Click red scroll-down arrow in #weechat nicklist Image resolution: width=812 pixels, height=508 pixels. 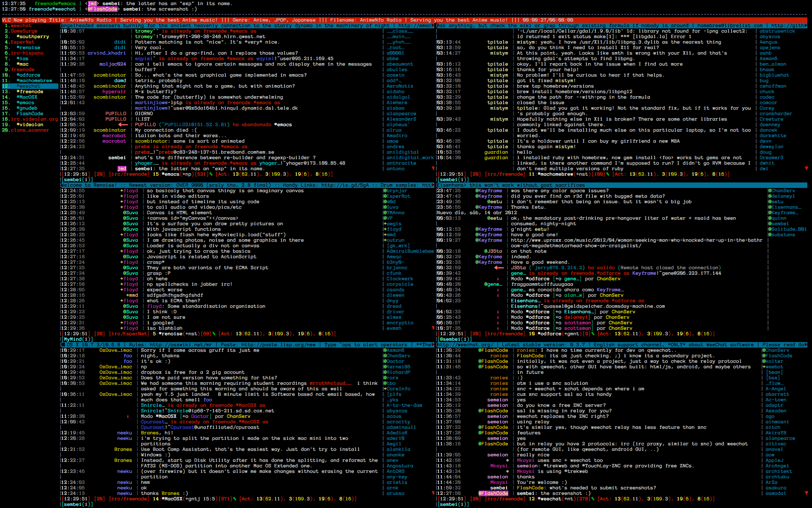coord(806,493)
